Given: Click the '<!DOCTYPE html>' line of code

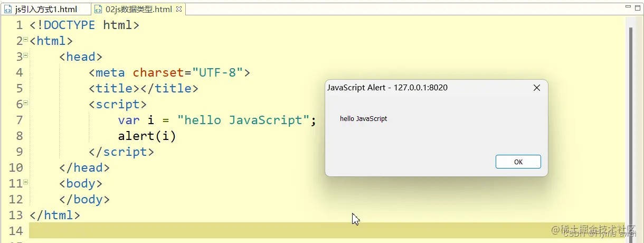Looking at the screenshot, I should (84, 25).
